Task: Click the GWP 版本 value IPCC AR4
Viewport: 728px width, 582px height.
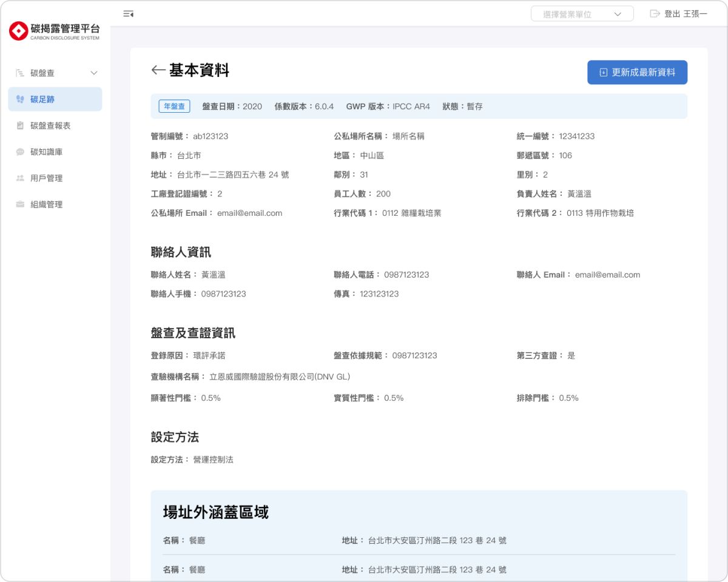Action: (411, 106)
